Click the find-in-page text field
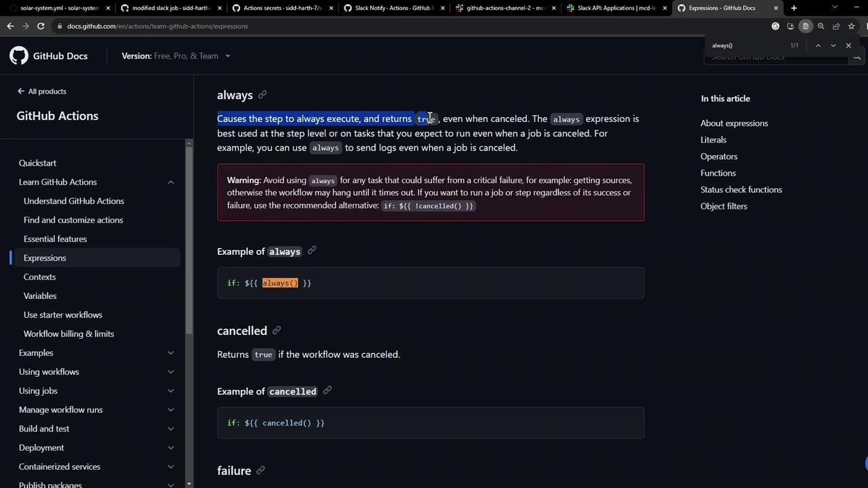This screenshot has width=868, height=488. point(746,45)
